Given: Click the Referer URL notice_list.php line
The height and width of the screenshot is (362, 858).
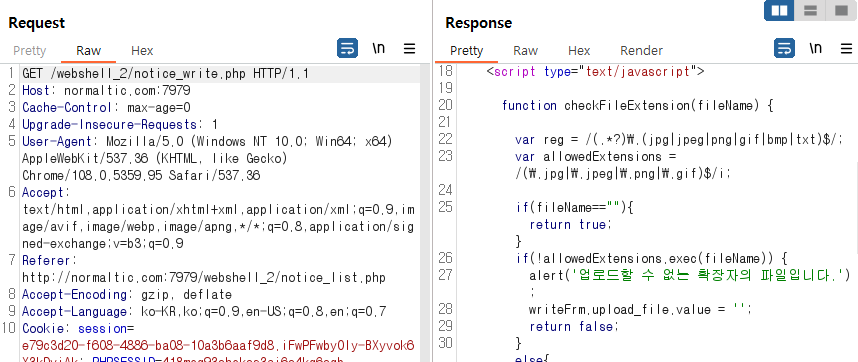Looking at the screenshot, I should (204, 278).
